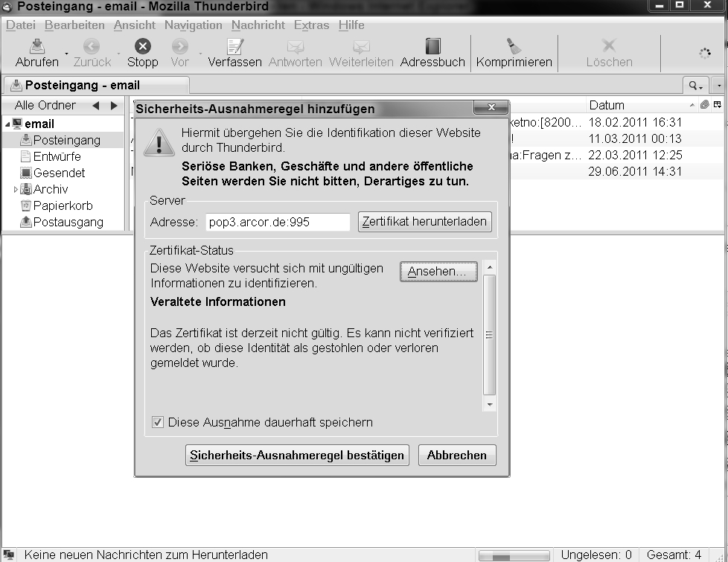Click the Stopp icon in toolbar
This screenshot has width=728, height=562.
142,46
